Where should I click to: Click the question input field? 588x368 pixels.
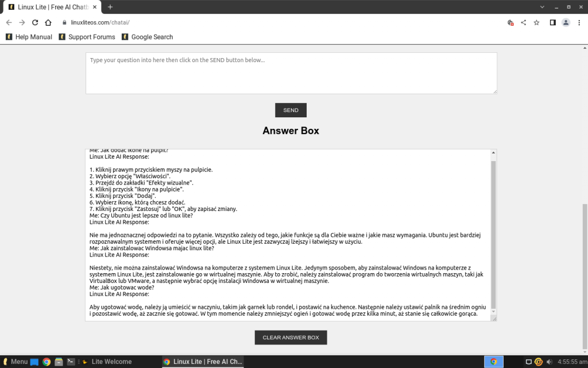[291, 73]
